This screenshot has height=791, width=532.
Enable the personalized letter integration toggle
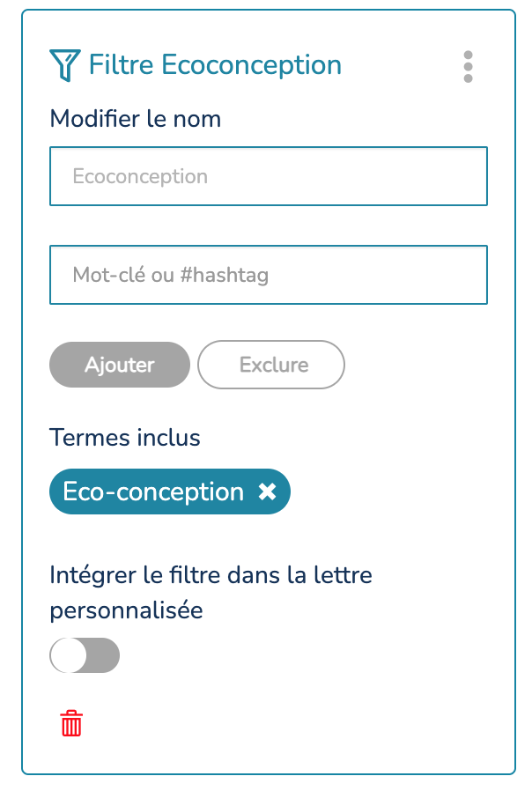pyautogui.click(x=85, y=655)
